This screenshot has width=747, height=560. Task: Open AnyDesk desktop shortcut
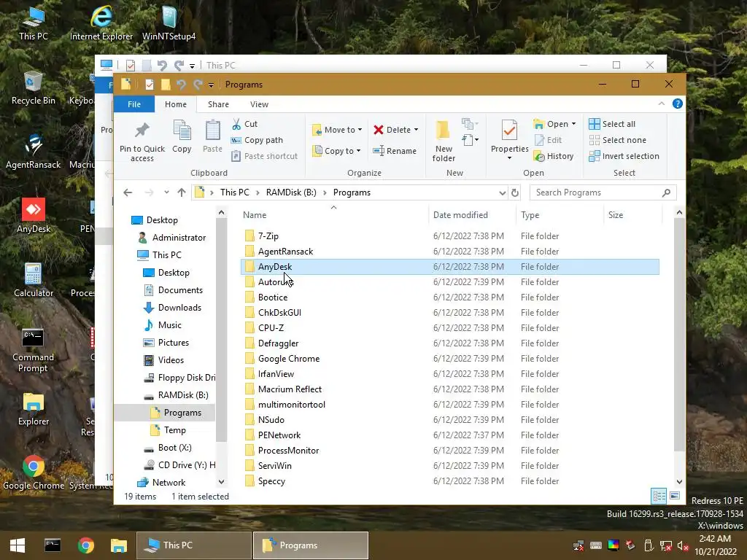click(x=34, y=216)
